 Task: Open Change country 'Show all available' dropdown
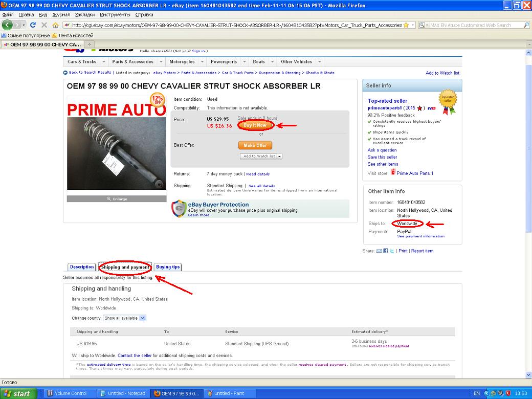124,318
